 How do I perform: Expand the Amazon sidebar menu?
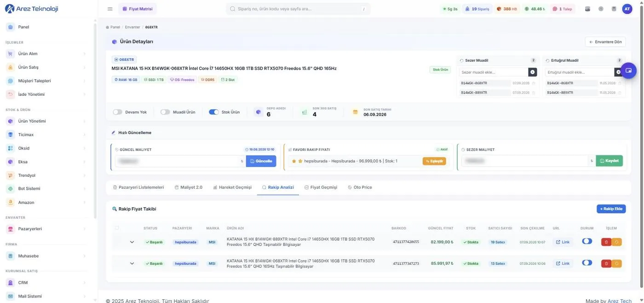click(x=46, y=202)
